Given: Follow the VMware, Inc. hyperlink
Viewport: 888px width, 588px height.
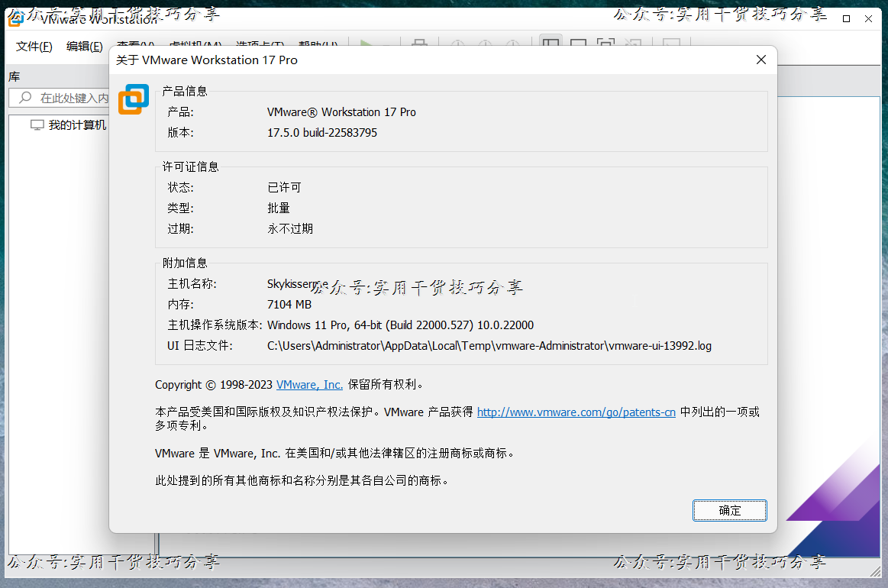Looking at the screenshot, I should 309,384.
